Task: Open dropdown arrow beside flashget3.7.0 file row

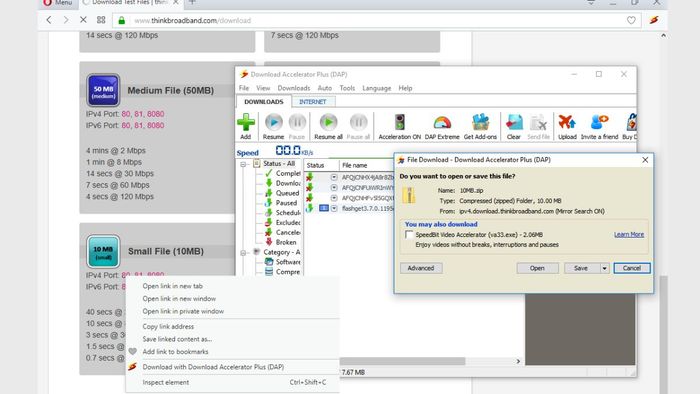Action: [x=334, y=208]
